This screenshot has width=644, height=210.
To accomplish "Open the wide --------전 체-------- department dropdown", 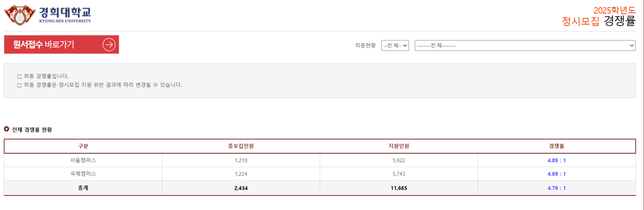I will point(525,45).
